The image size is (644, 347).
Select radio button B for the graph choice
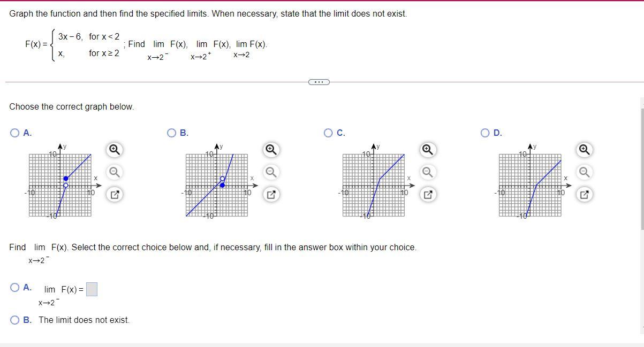pyautogui.click(x=171, y=133)
